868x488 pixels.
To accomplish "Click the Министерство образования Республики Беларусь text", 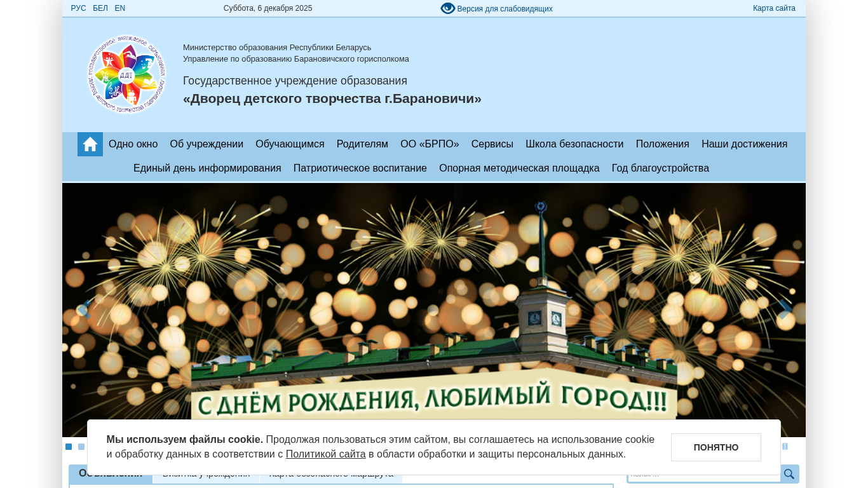I will click(277, 48).
